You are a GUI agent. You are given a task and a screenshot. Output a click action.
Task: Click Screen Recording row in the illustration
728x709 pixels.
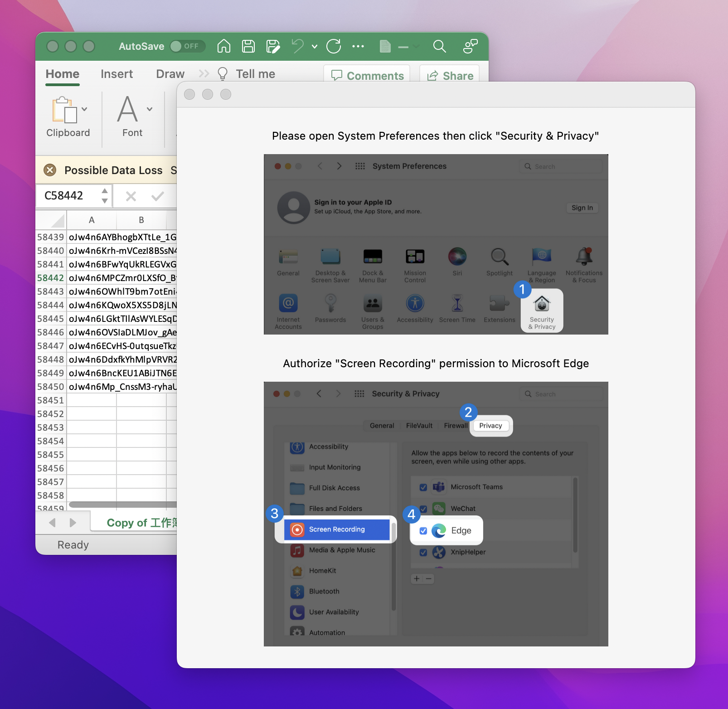337,529
